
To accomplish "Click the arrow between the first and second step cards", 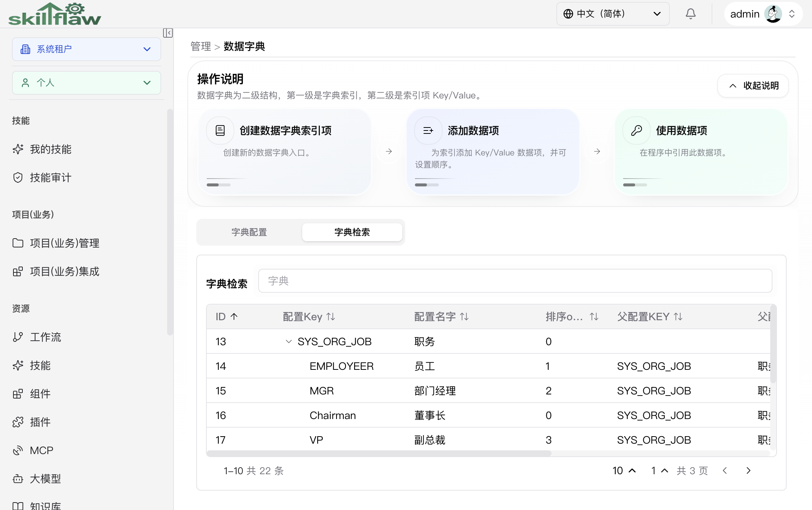I will pyautogui.click(x=389, y=151).
